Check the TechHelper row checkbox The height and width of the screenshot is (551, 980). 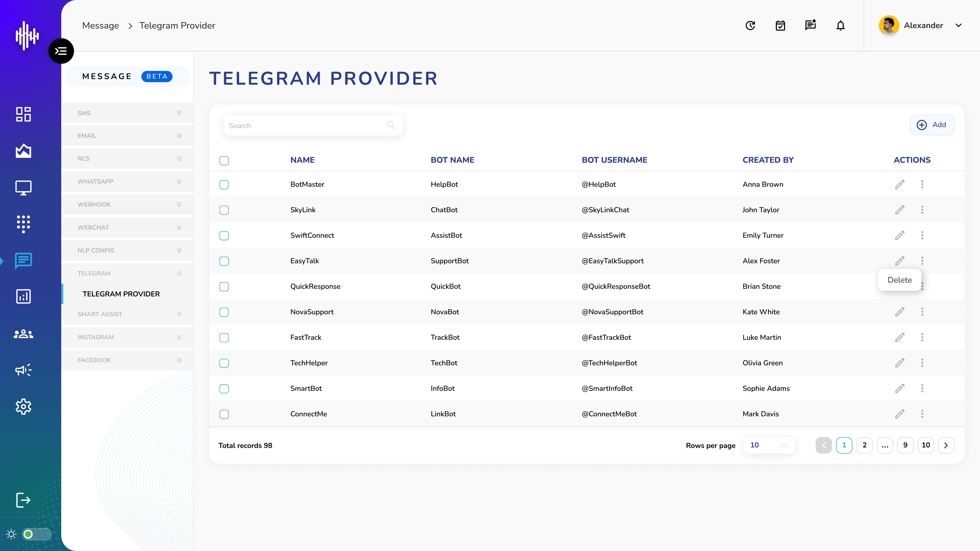coord(224,363)
